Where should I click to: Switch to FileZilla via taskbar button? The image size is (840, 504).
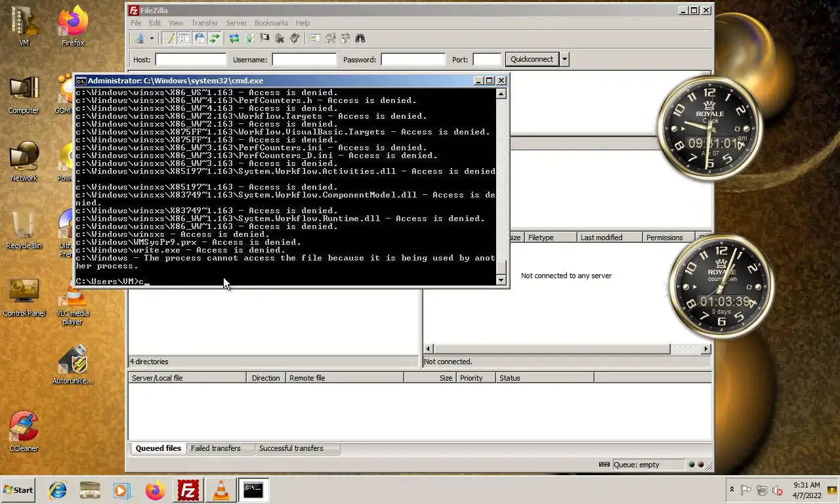point(188,490)
